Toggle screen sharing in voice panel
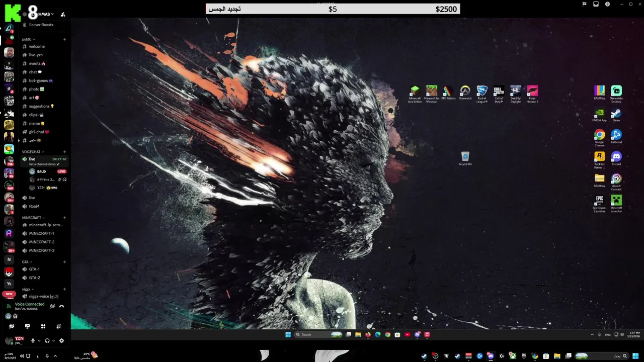The width and height of the screenshot is (644, 362). pyautogui.click(x=27, y=326)
